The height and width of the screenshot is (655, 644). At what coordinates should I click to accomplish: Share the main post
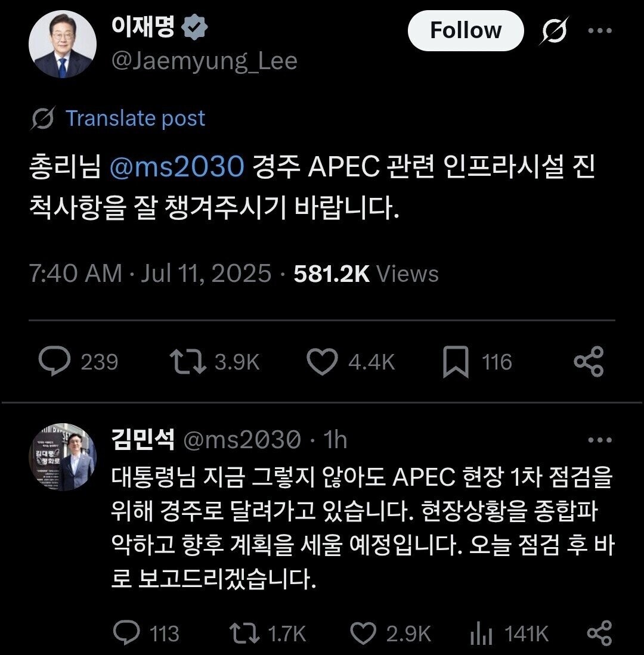pyautogui.click(x=589, y=362)
